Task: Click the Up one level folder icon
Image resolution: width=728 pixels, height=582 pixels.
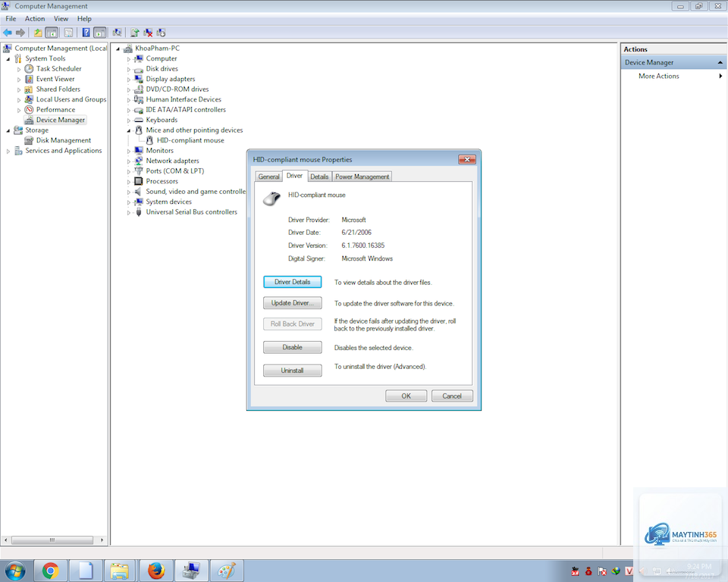Action: pos(38,33)
